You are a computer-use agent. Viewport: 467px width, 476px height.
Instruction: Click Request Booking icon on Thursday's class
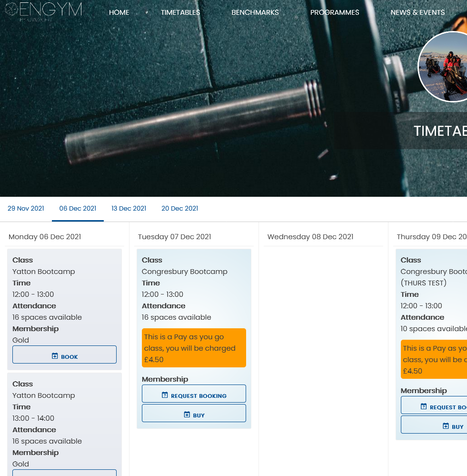(x=424, y=406)
